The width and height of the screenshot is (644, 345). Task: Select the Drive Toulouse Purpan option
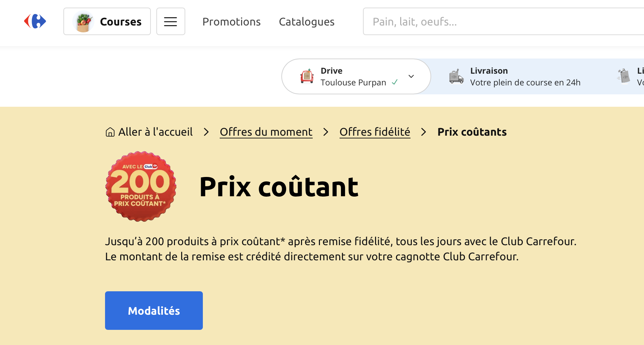click(x=353, y=76)
